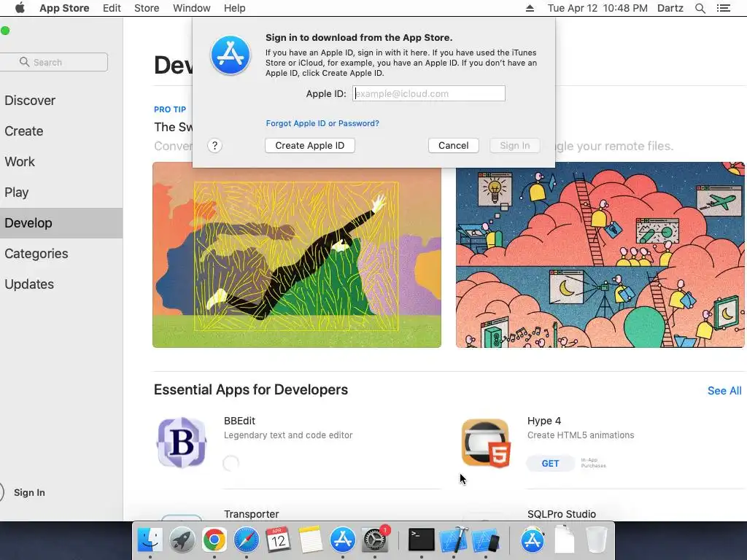Click the App Store Search field
The image size is (747, 560).
(x=54, y=63)
